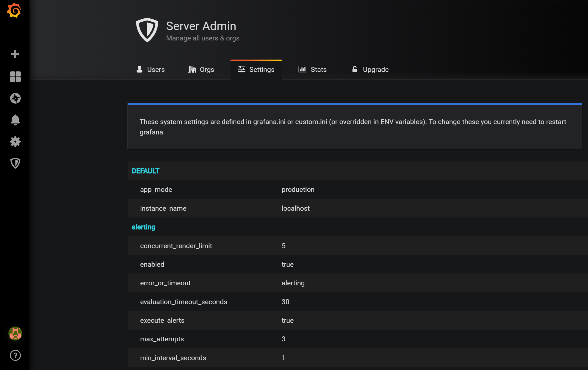Viewport: 588px width, 370px height.
Task: Click the DEFAULT section heading
Action: click(x=145, y=171)
